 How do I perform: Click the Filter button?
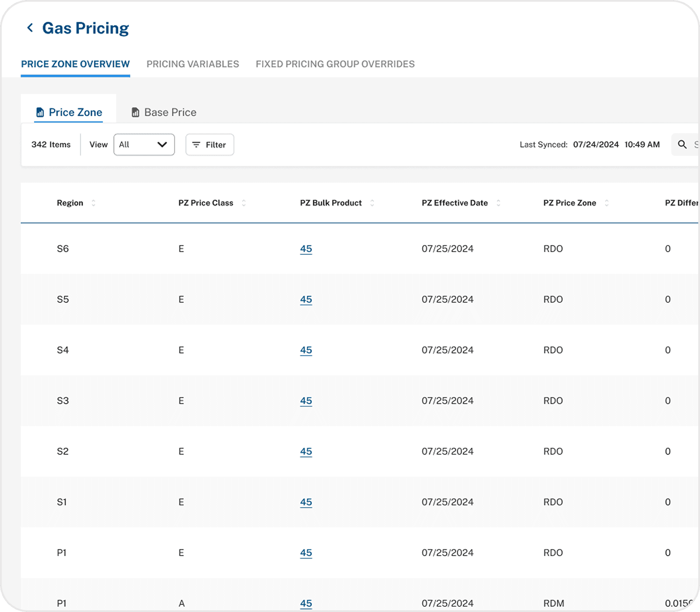[x=210, y=145]
